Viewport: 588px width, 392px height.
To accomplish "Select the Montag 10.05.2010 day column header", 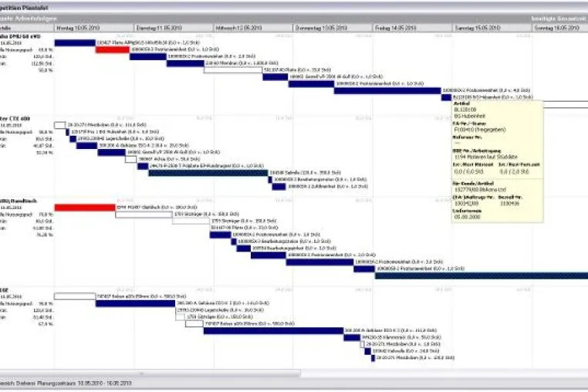I will click(94, 28).
